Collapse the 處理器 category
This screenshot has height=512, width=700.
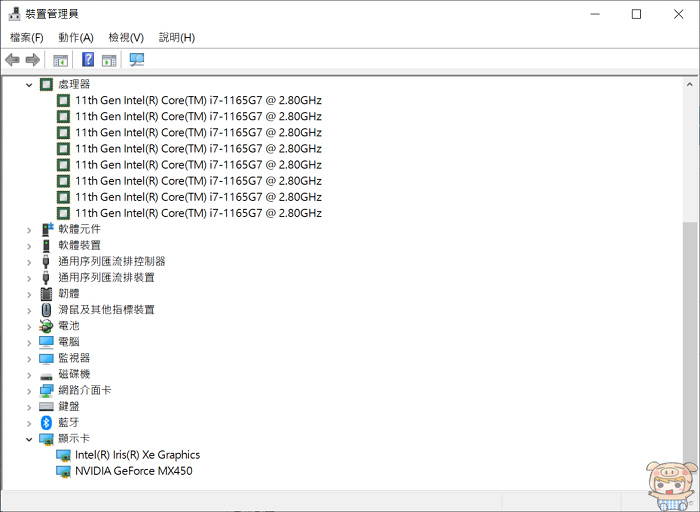[29, 84]
